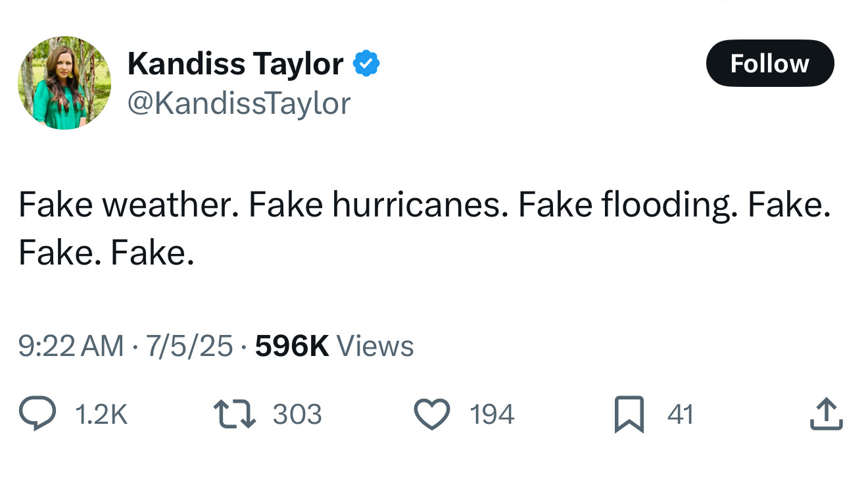Open Kandiss Taylor's profile picture
868x483 pixels.
[x=64, y=83]
